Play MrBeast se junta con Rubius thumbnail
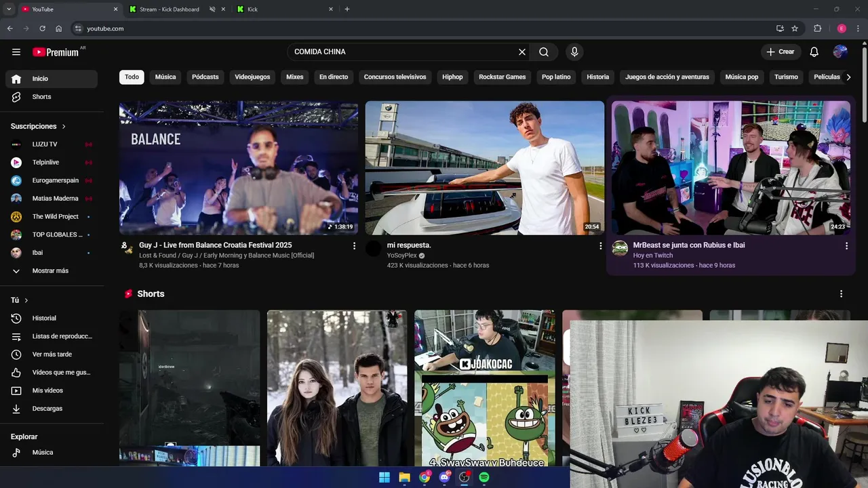Image resolution: width=868 pixels, height=488 pixels. point(731,168)
